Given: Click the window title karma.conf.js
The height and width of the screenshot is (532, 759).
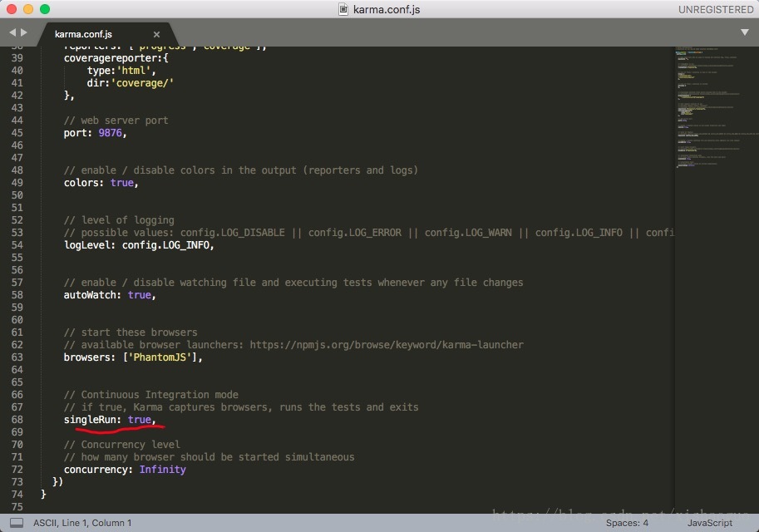Looking at the screenshot, I should pyautogui.click(x=387, y=10).
